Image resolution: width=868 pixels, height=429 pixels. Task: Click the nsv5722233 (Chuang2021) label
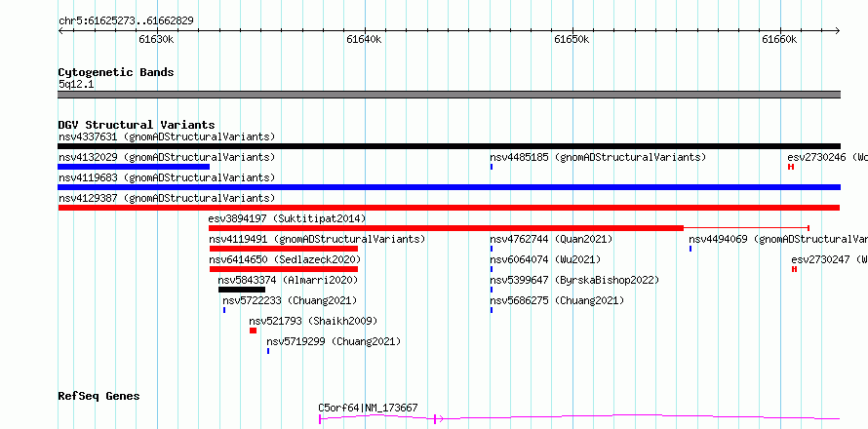290,300
